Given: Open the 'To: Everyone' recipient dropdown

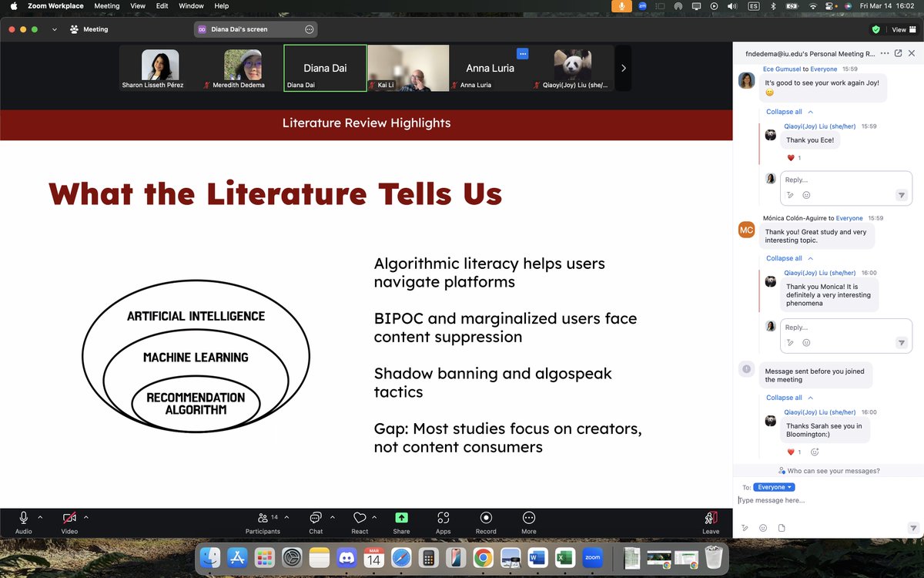Looking at the screenshot, I should tap(774, 487).
